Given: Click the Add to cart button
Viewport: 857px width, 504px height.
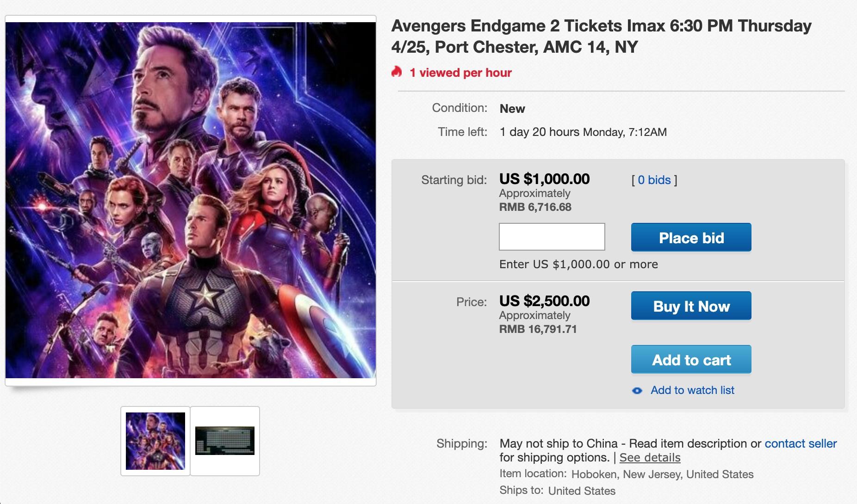Looking at the screenshot, I should tap(691, 359).
